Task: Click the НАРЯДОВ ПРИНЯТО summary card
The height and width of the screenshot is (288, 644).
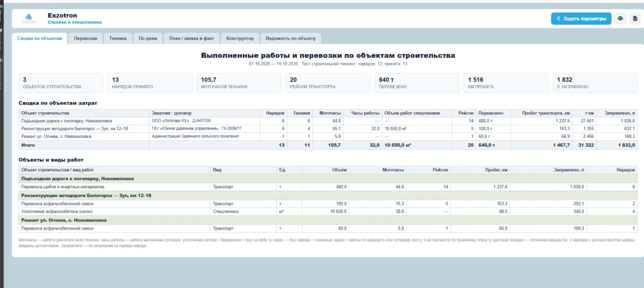Action: [x=150, y=83]
